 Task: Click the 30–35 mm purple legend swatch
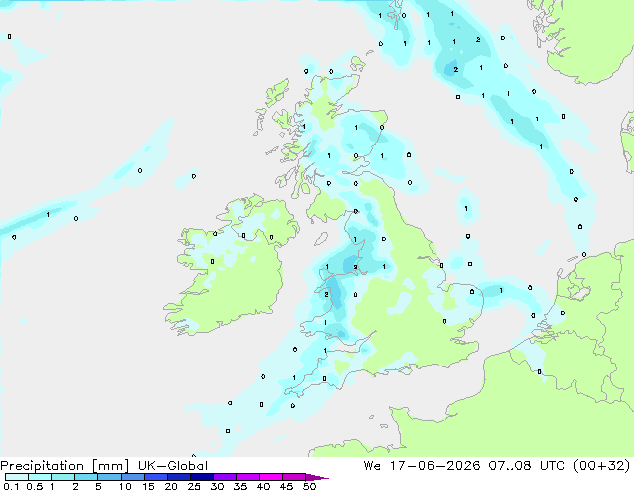coord(225,477)
